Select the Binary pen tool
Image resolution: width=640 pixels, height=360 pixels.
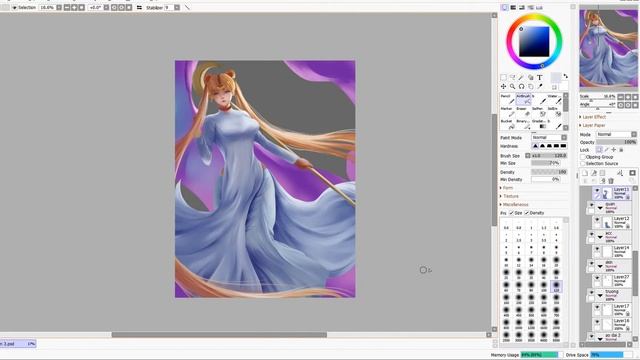pyautogui.click(x=523, y=124)
